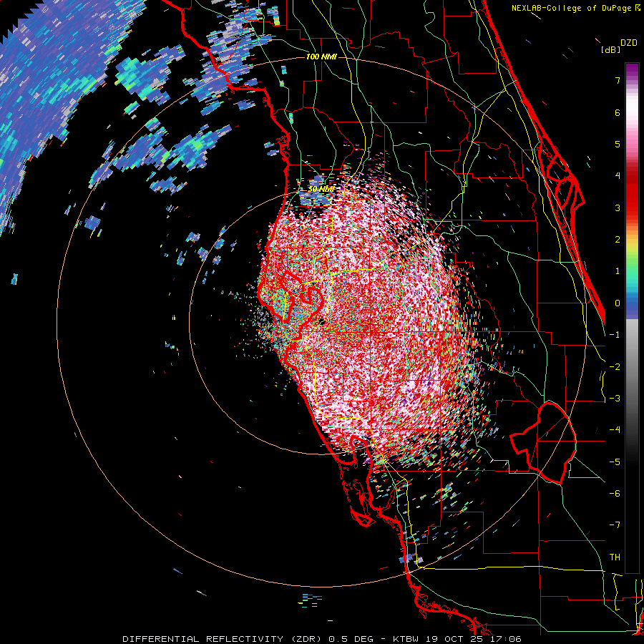Click the -7 dB scale label
644x644 pixels.
coord(615,525)
